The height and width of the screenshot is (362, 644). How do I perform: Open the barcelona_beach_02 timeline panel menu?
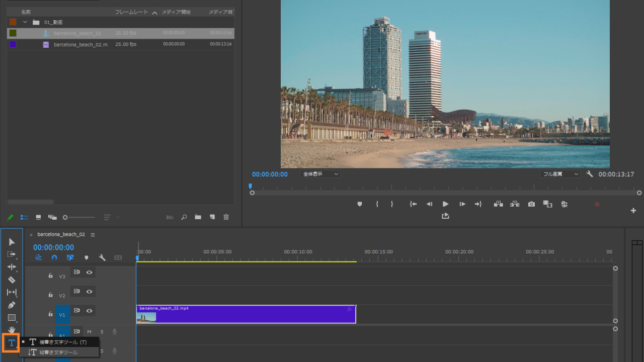pyautogui.click(x=92, y=234)
